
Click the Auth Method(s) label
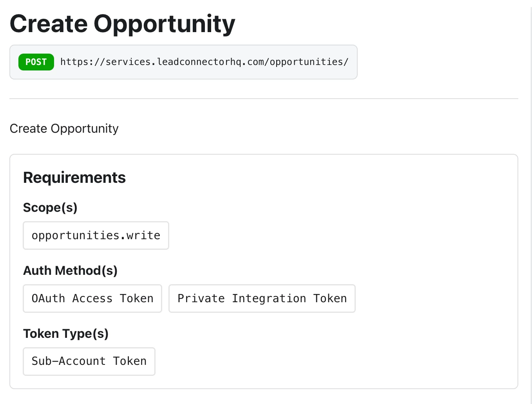click(x=70, y=271)
